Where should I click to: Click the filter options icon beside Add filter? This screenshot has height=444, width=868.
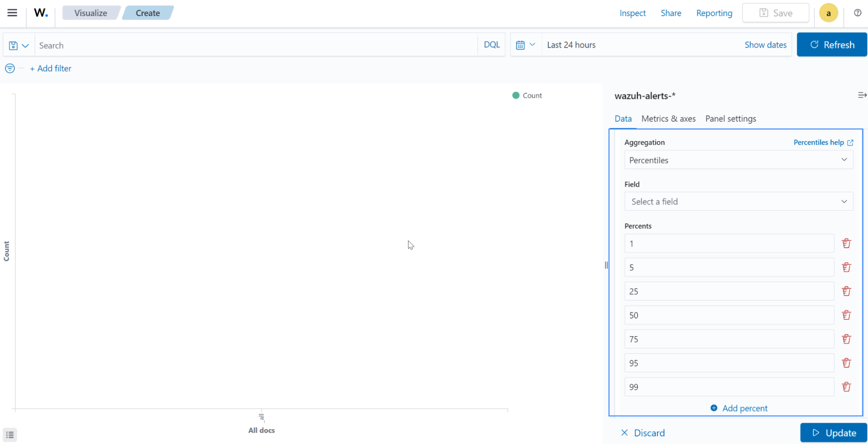10,68
